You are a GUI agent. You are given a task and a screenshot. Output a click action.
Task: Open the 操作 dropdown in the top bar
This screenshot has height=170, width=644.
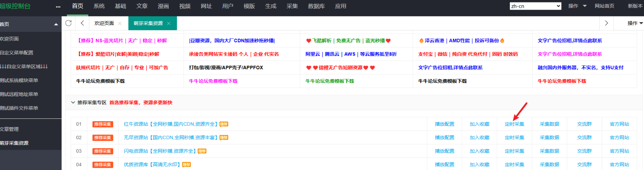point(577,6)
